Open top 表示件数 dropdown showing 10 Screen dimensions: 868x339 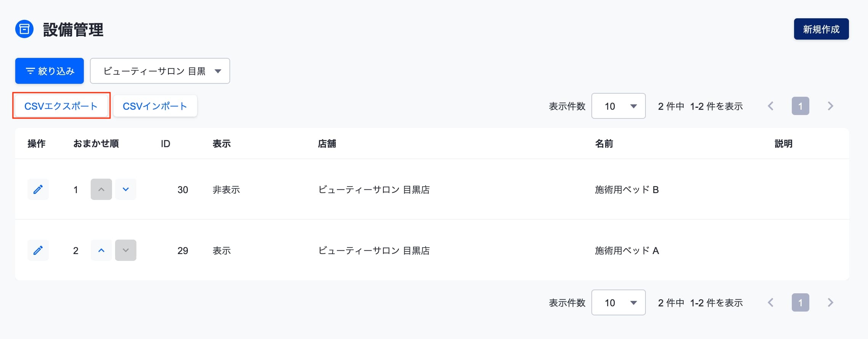[618, 106]
